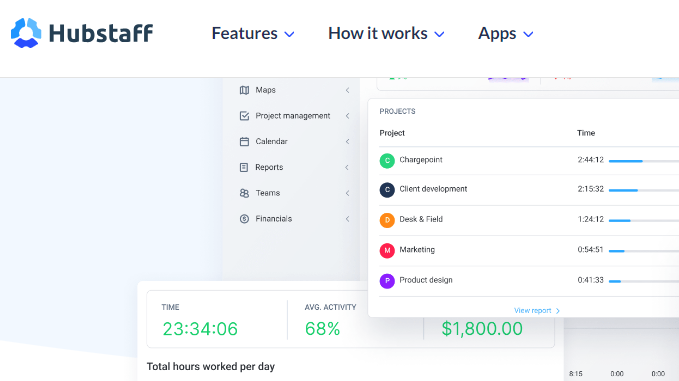Click the Client development time 2:15:32
This screenshot has height=381, width=679.
click(591, 189)
